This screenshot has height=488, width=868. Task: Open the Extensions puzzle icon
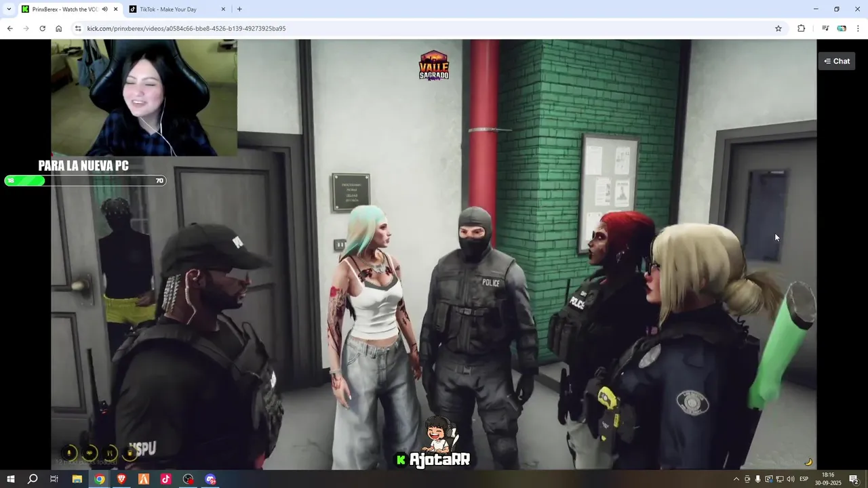tap(801, 28)
